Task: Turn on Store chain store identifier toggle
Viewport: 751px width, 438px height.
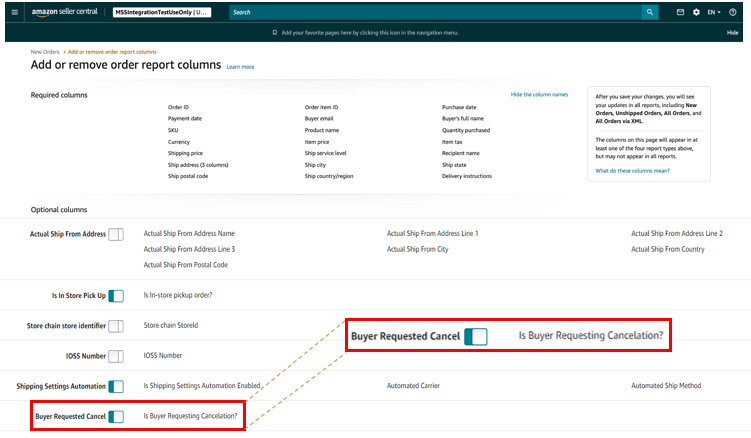Action: point(116,326)
